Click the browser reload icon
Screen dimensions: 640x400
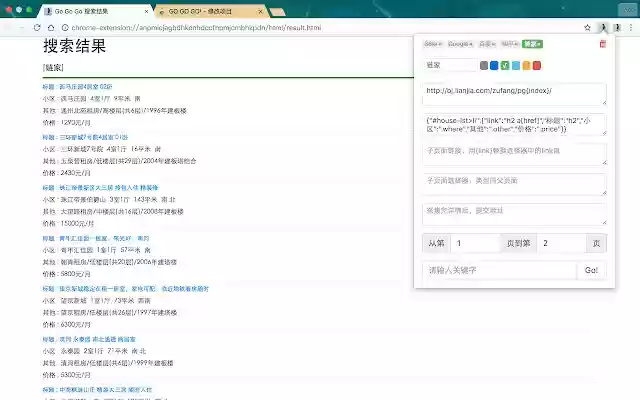coord(37,28)
